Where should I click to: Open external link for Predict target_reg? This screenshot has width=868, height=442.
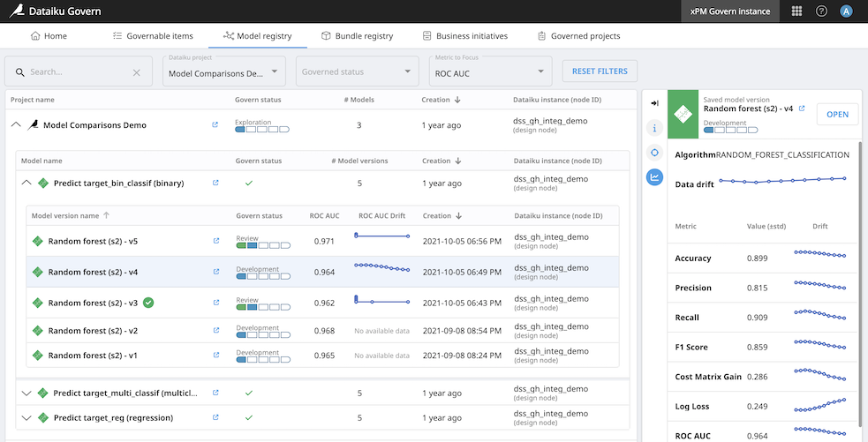[x=215, y=417]
